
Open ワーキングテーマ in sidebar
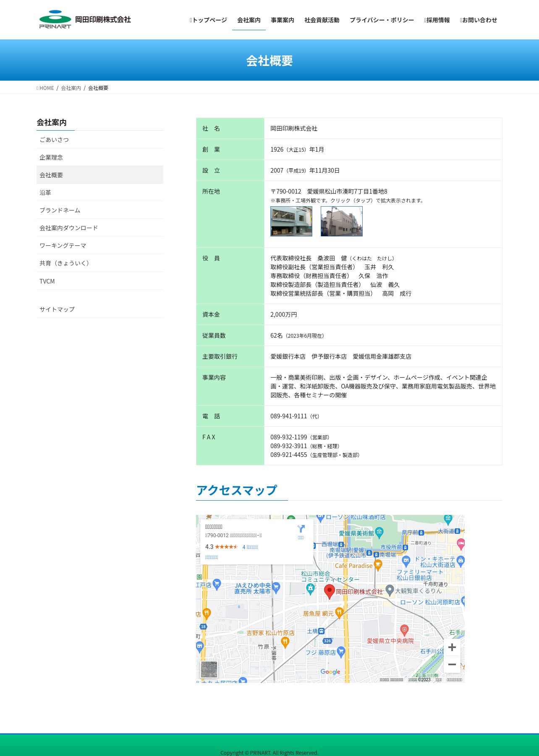click(100, 245)
